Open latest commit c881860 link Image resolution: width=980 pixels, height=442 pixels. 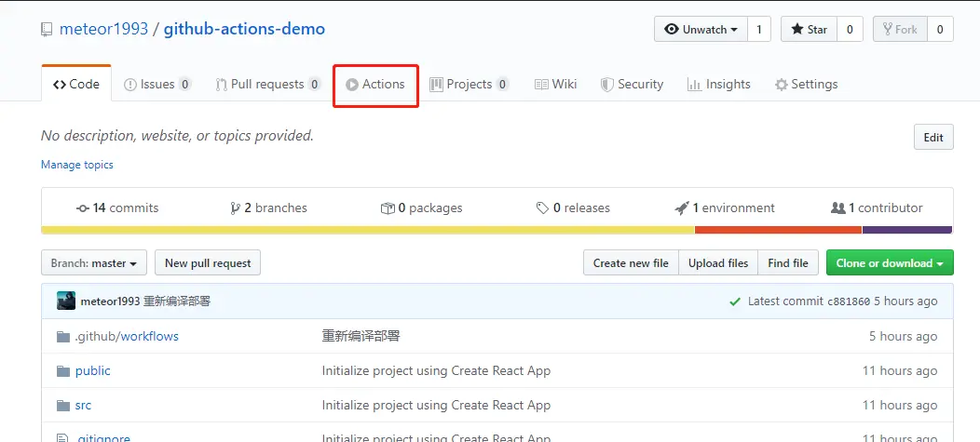point(848,301)
